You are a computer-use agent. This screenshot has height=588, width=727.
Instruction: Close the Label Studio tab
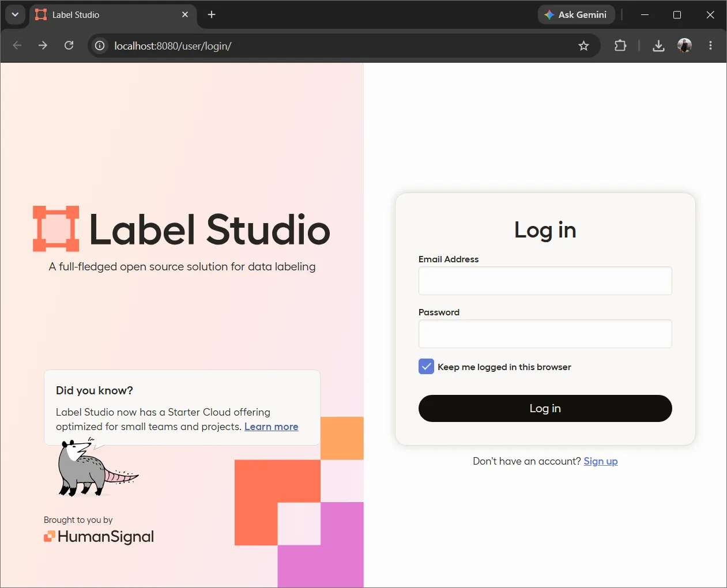[x=185, y=14]
